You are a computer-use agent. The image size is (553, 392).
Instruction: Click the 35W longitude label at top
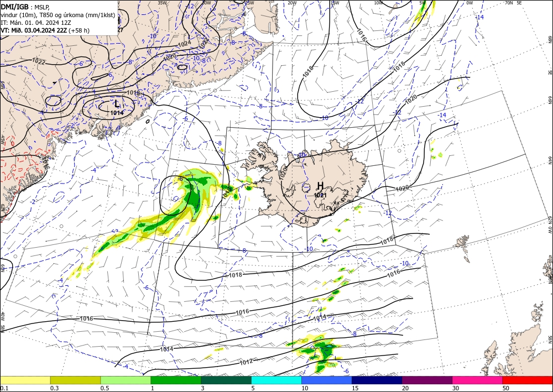tap(162, 3)
